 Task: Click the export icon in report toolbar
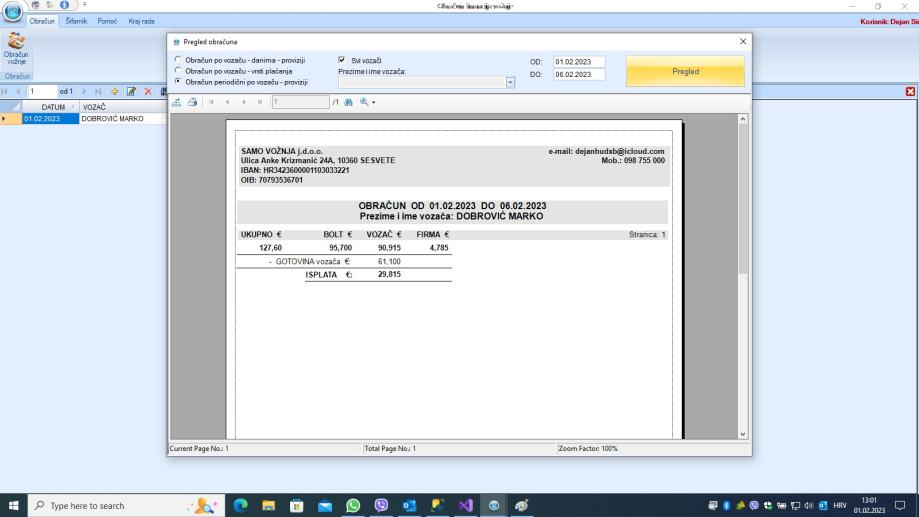click(x=176, y=102)
